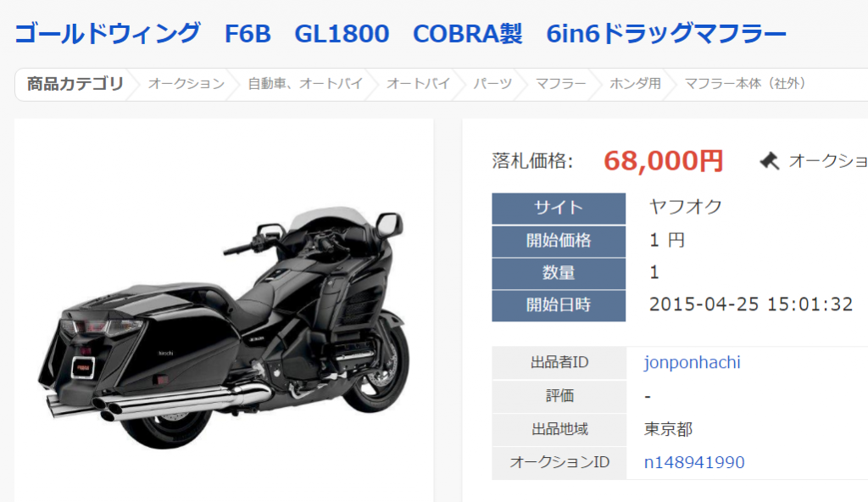View the motorcycle product image
This screenshot has width=868, height=502.
tap(224, 327)
